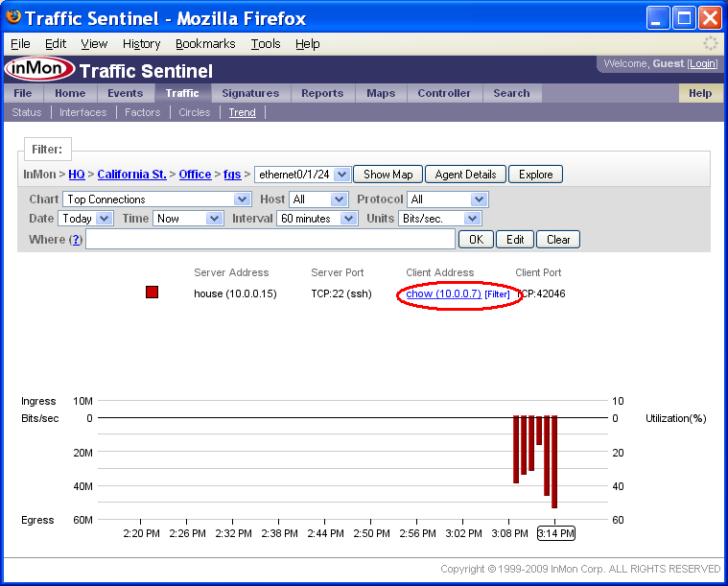
Task: Click the 2:44 PM axis label
Action: point(325,533)
